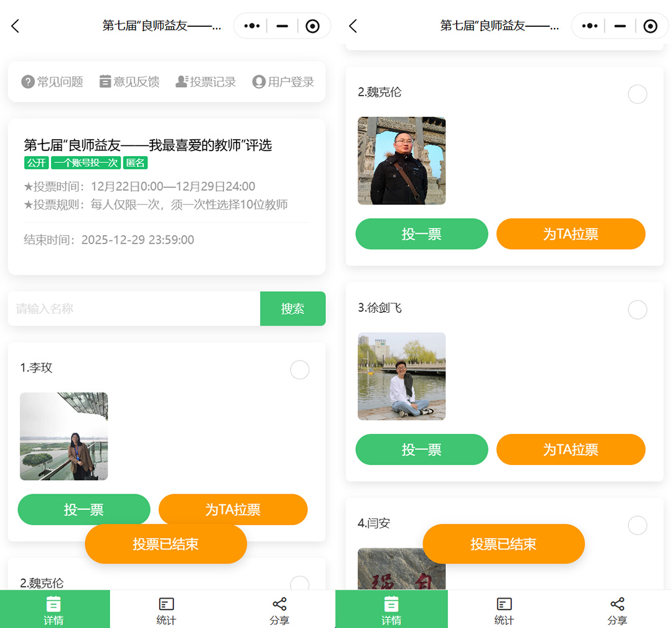The image size is (672, 628).
Task: Select the radio circle next to 李玫
Action: click(299, 370)
